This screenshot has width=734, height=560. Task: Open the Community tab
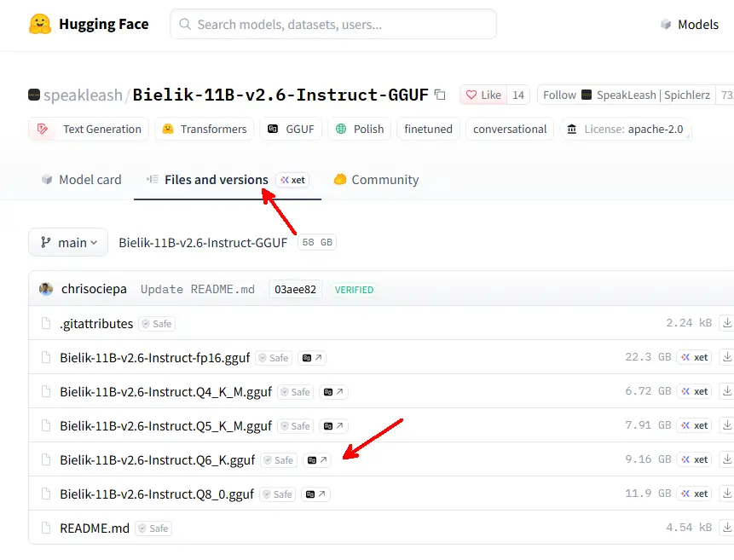click(376, 180)
